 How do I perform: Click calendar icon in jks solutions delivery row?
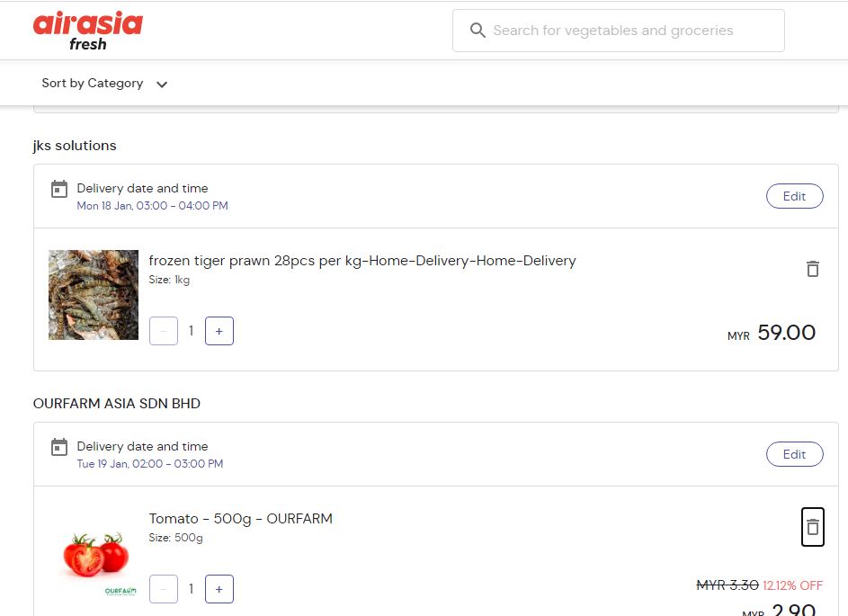pyautogui.click(x=59, y=189)
